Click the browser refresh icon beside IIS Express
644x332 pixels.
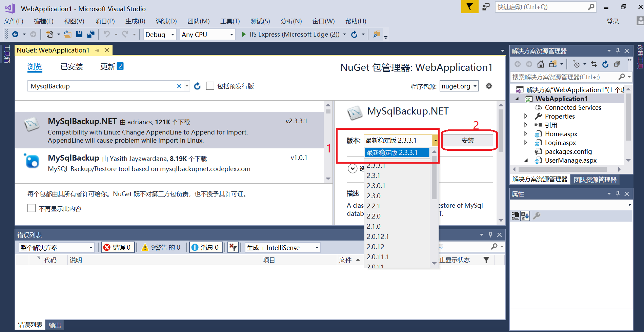tap(354, 34)
